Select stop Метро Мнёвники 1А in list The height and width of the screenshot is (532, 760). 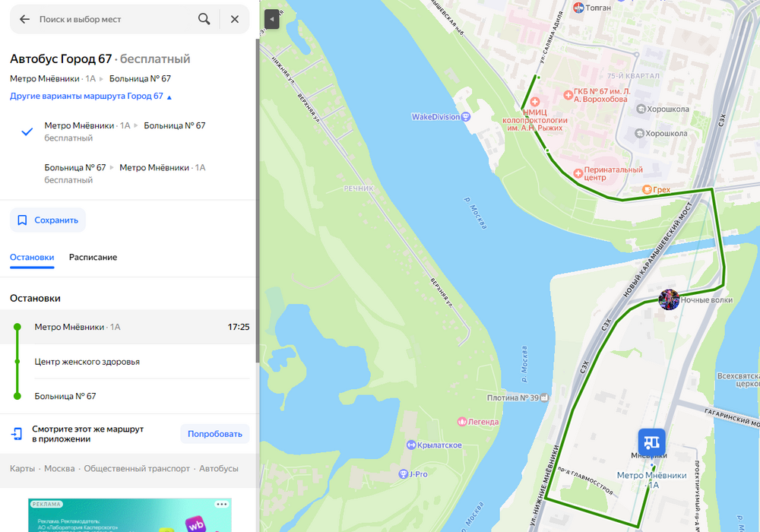click(x=128, y=327)
